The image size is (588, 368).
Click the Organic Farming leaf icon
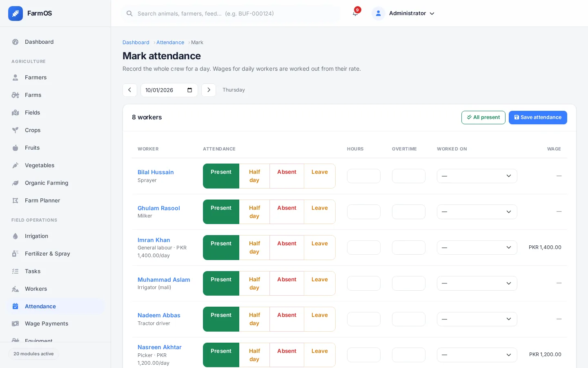(16, 183)
